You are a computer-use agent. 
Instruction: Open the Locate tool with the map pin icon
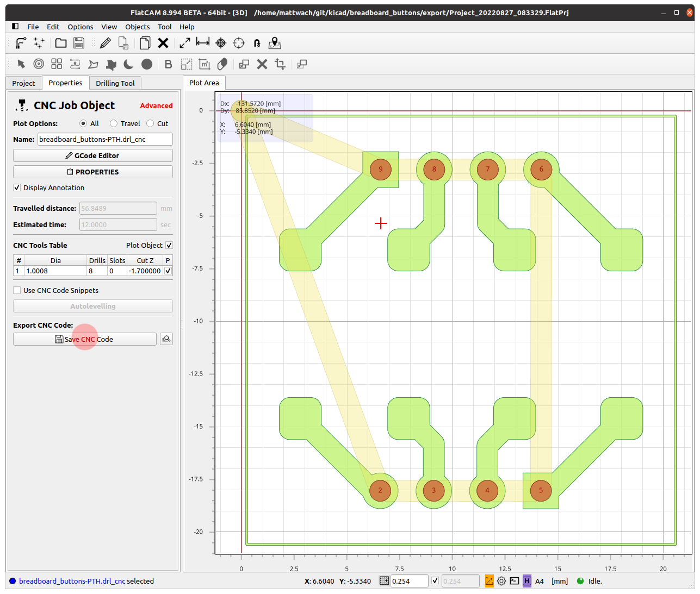tap(275, 43)
